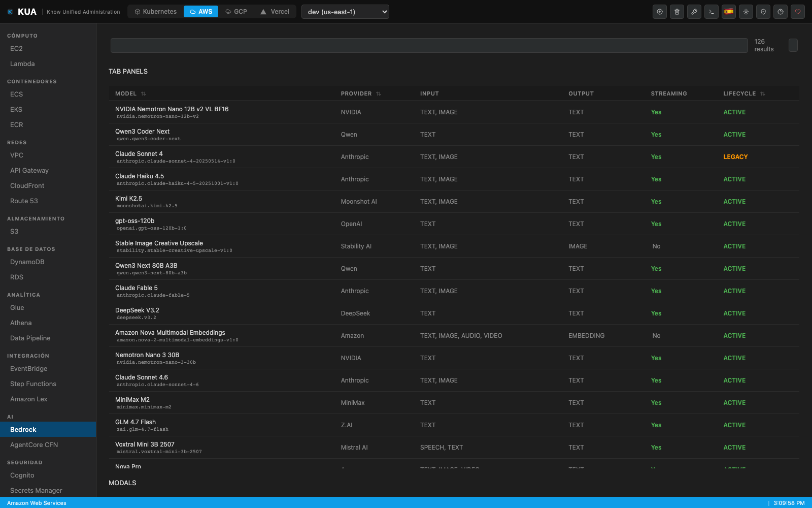Select the Nemotron Nano 3 30B model
This screenshot has height=508, width=812.
pyautogui.click(x=454, y=358)
